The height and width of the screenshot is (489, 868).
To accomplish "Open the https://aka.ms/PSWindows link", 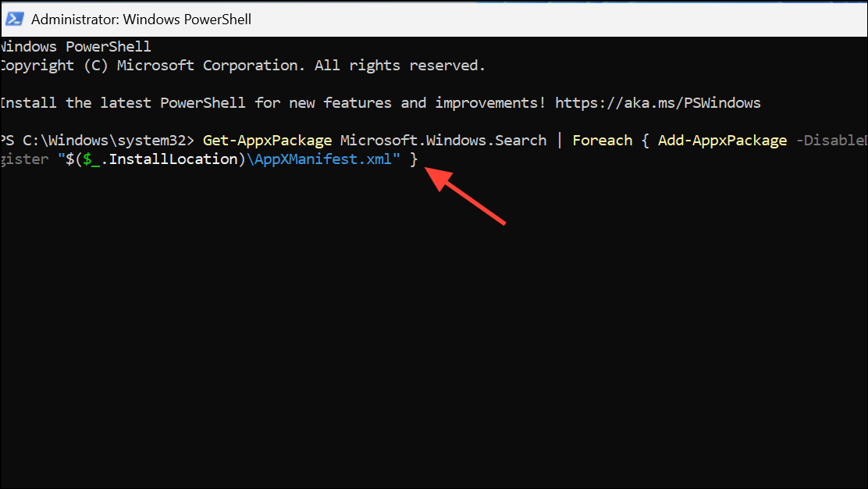I will (x=657, y=102).
